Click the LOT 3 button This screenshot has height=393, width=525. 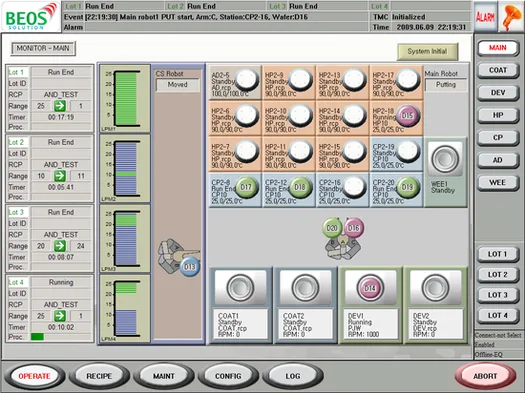click(498, 295)
